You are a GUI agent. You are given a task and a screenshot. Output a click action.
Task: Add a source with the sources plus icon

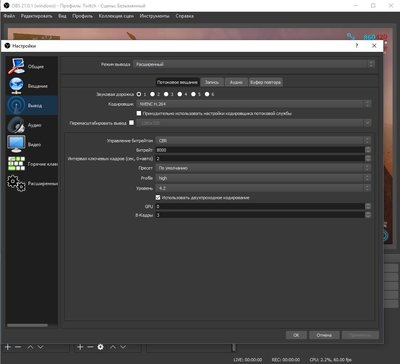80,347
